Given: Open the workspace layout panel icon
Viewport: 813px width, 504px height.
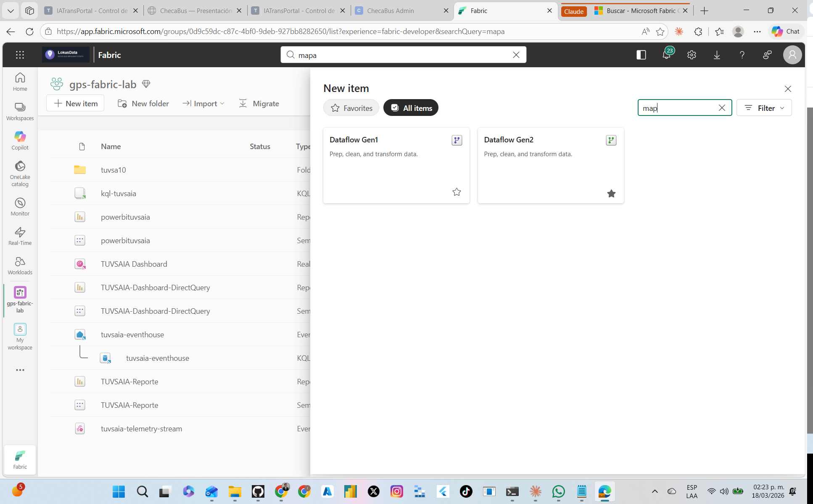Looking at the screenshot, I should [641, 55].
